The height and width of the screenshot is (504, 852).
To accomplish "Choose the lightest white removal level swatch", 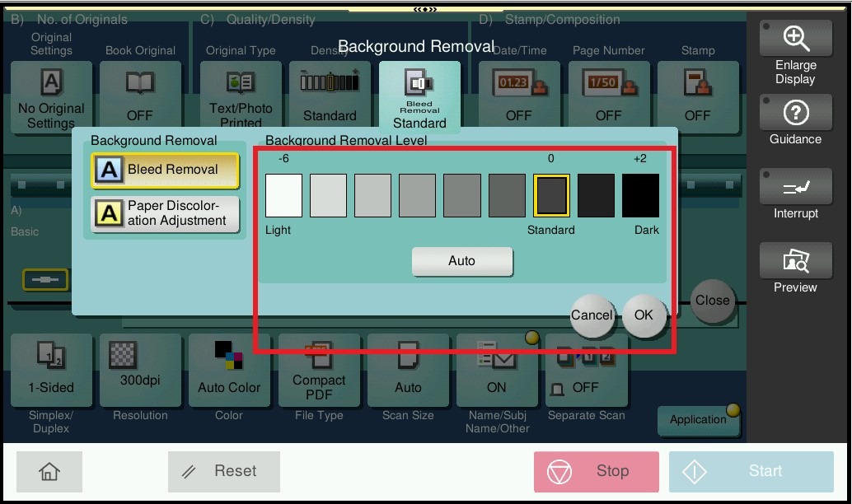I will pyautogui.click(x=283, y=195).
